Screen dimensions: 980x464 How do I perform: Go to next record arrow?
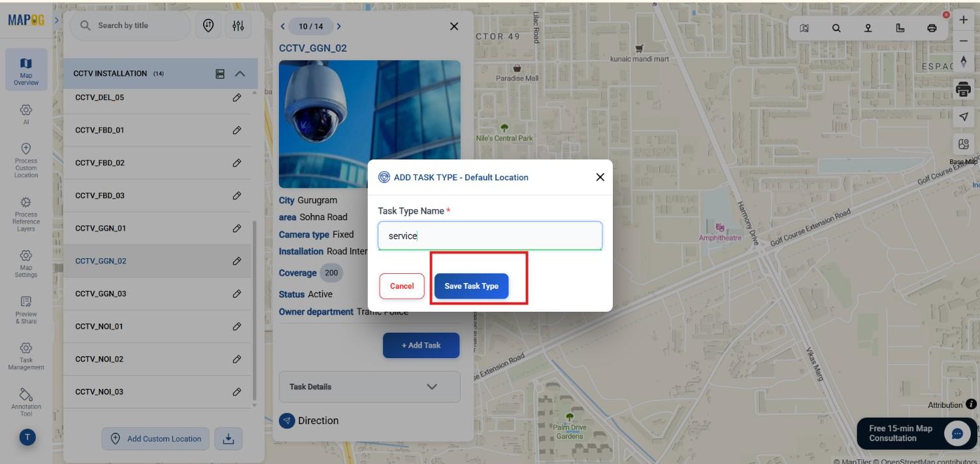pos(338,27)
